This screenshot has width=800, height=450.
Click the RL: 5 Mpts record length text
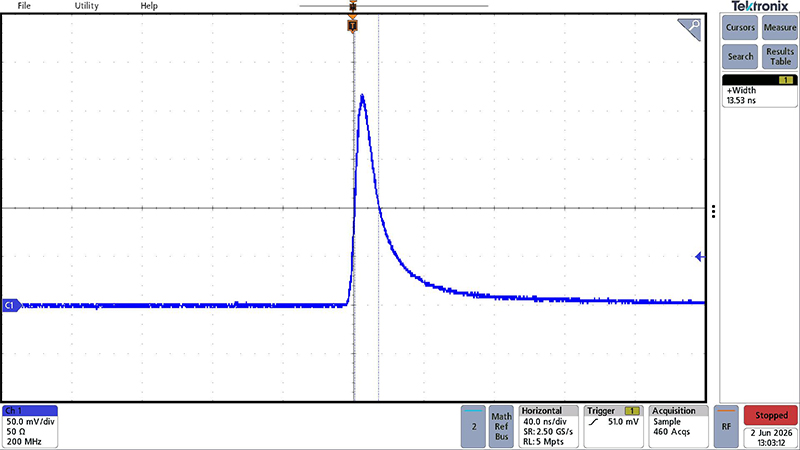(x=543, y=442)
